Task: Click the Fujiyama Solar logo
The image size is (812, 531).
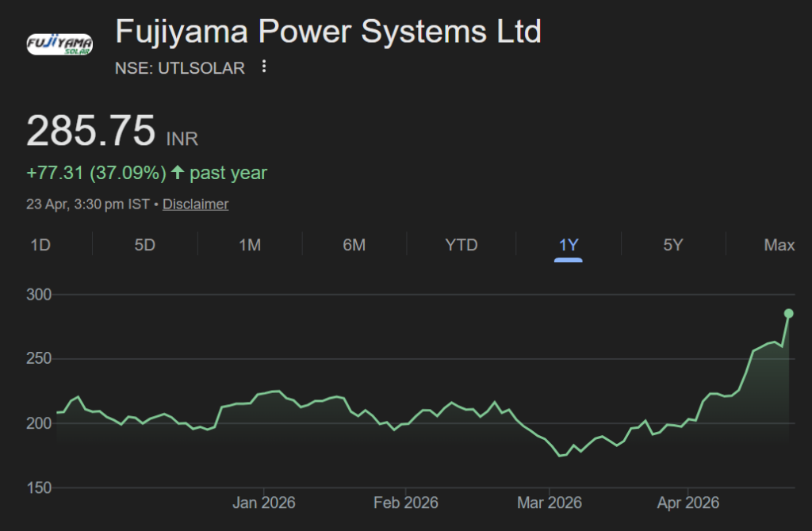Action: click(59, 43)
